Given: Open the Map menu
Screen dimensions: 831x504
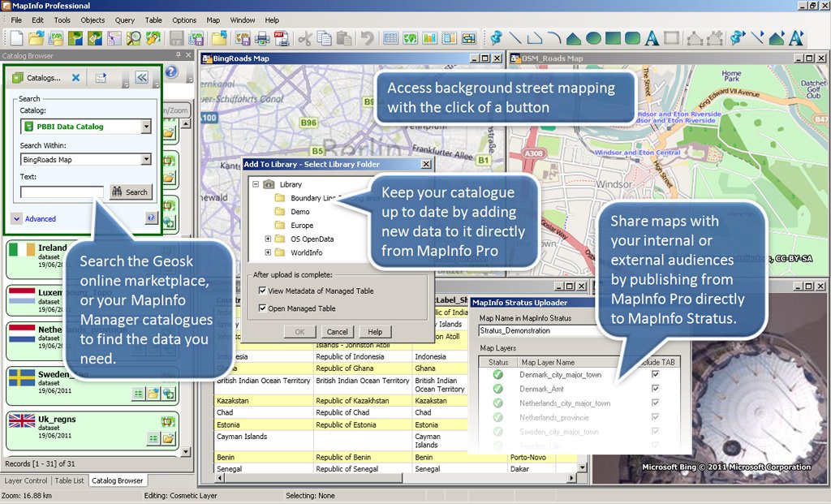Looking at the screenshot, I should [213, 20].
